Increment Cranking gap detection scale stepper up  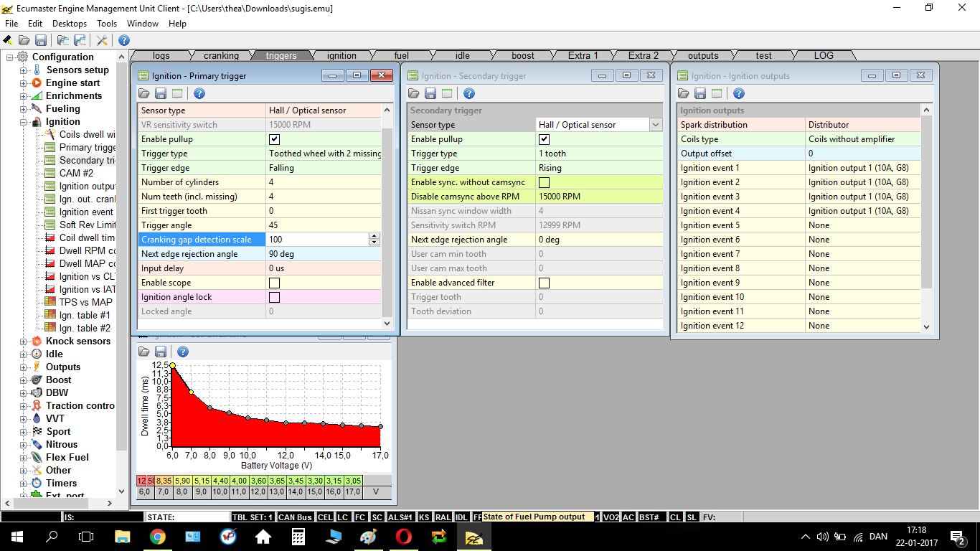click(x=374, y=236)
